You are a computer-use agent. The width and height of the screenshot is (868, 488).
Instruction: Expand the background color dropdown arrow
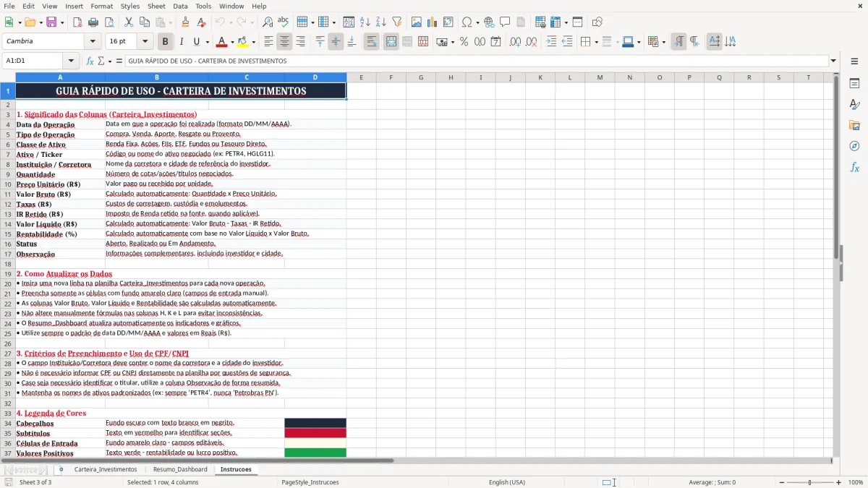pos(253,42)
